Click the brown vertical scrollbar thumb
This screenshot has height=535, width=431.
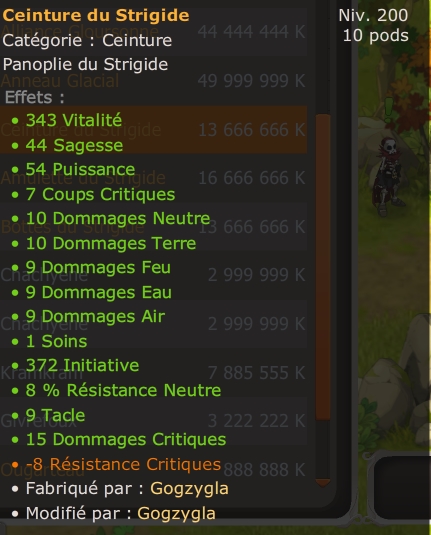[323, 267]
